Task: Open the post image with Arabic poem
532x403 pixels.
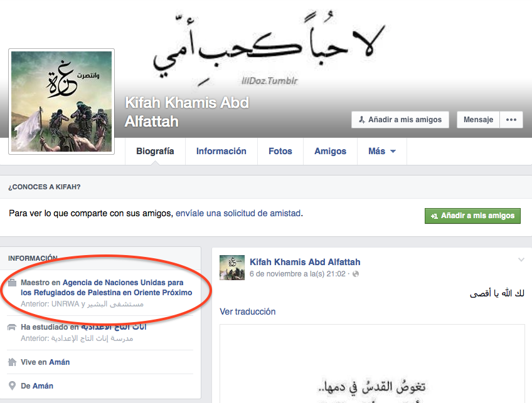Action: click(x=372, y=364)
